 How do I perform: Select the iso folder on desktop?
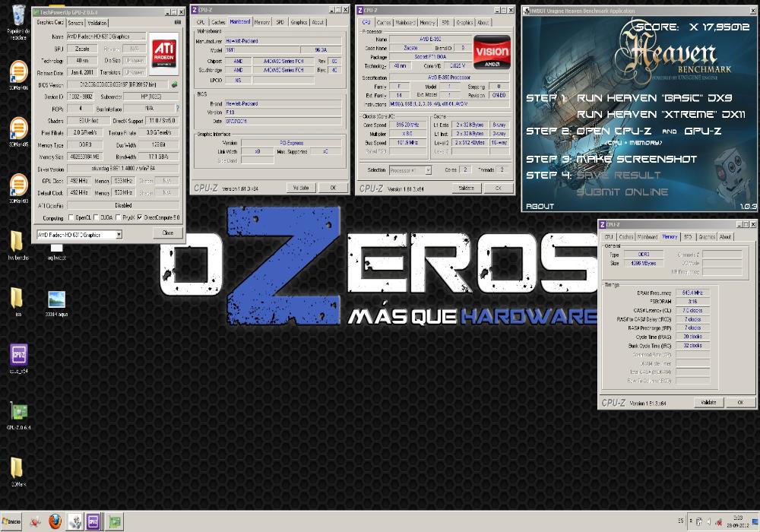point(18,302)
